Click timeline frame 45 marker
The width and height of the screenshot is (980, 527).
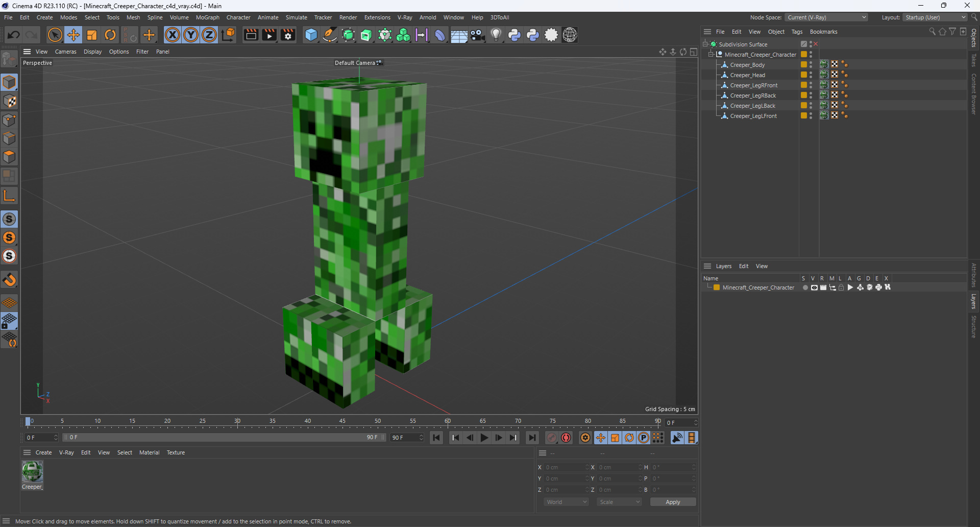[342, 421]
